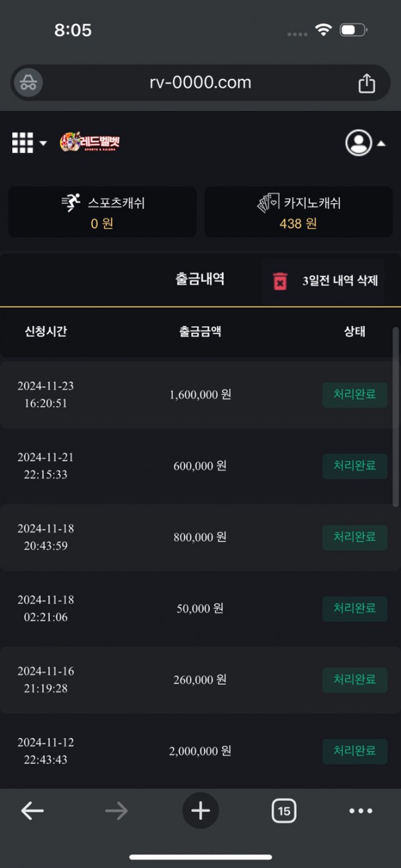Image resolution: width=401 pixels, height=868 pixels.
Task: Go back with the browser arrow
Action: [32, 811]
